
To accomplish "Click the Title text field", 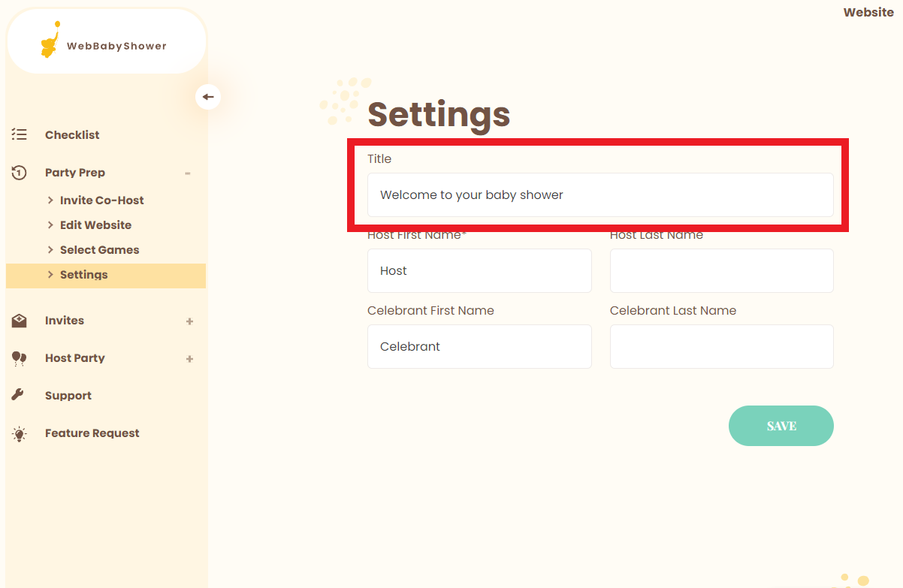I will coord(599,195).
